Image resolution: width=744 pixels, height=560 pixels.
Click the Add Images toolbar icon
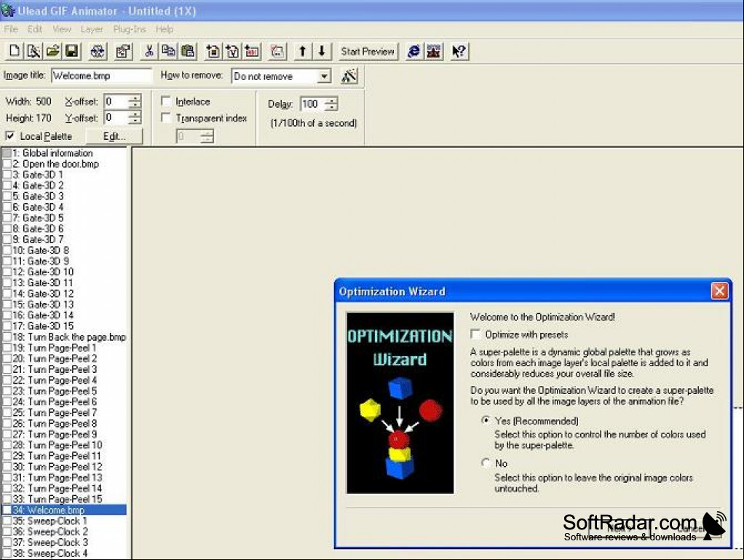pos(213,51)
